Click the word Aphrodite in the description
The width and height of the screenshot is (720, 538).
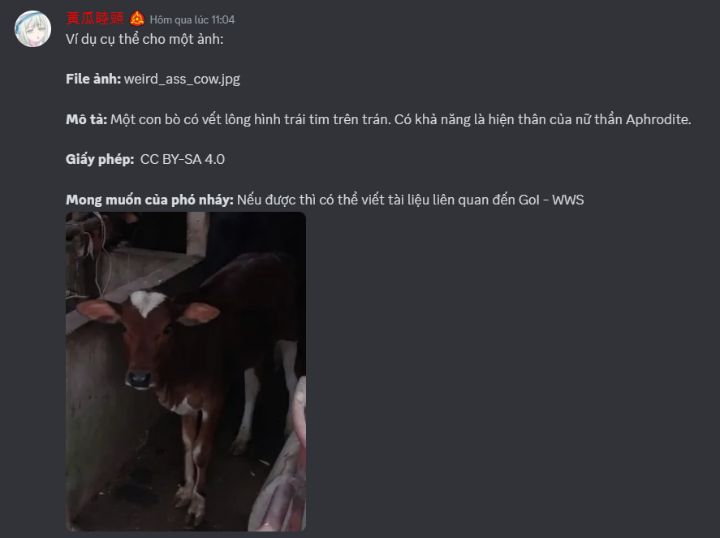click(x=658, y=120)
